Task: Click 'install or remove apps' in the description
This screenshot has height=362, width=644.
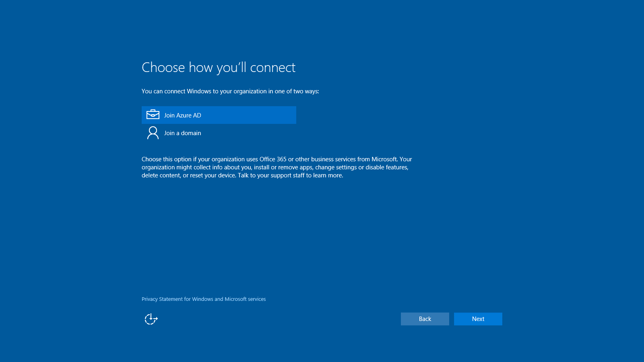Action: pos(283,167)
